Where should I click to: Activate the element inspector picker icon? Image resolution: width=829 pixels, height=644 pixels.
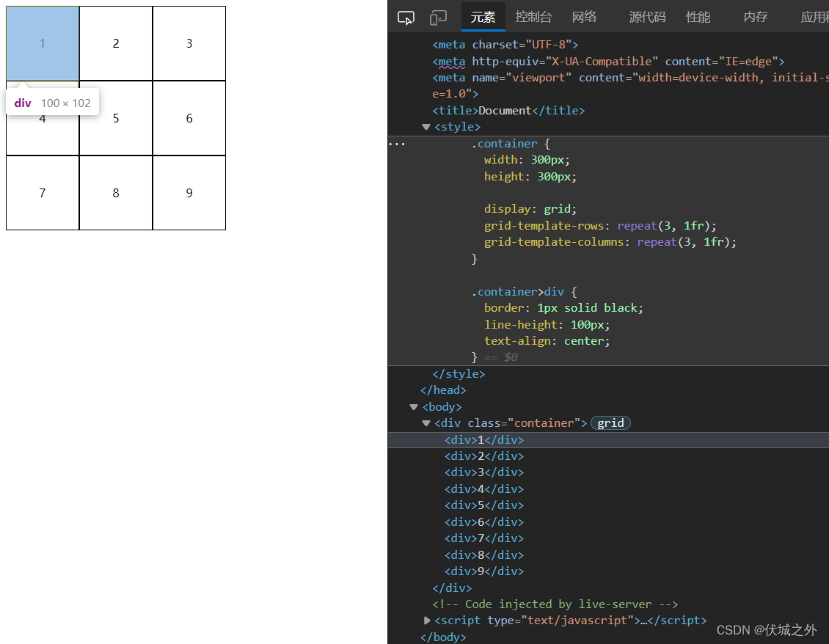[x=406, y=18]
